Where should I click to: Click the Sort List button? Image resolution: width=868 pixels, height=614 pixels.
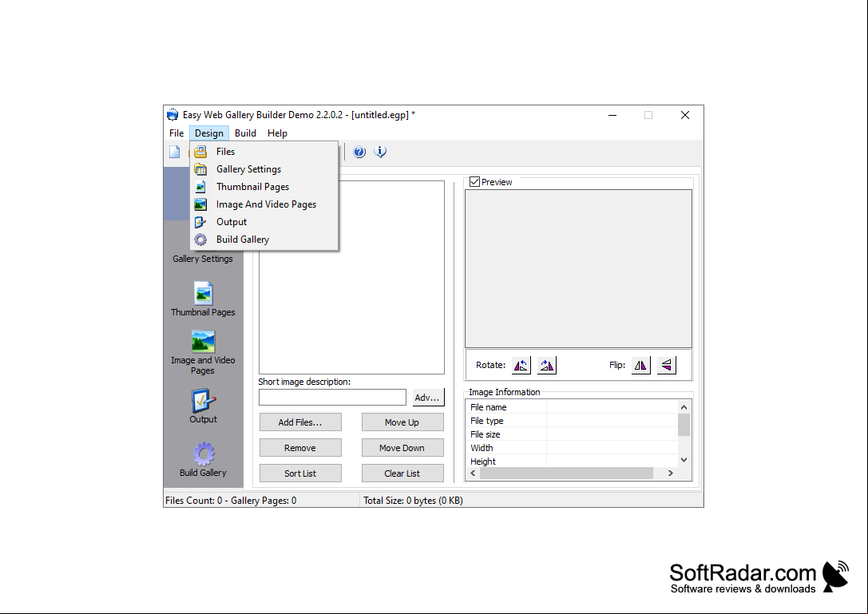(x=300, y=473)
